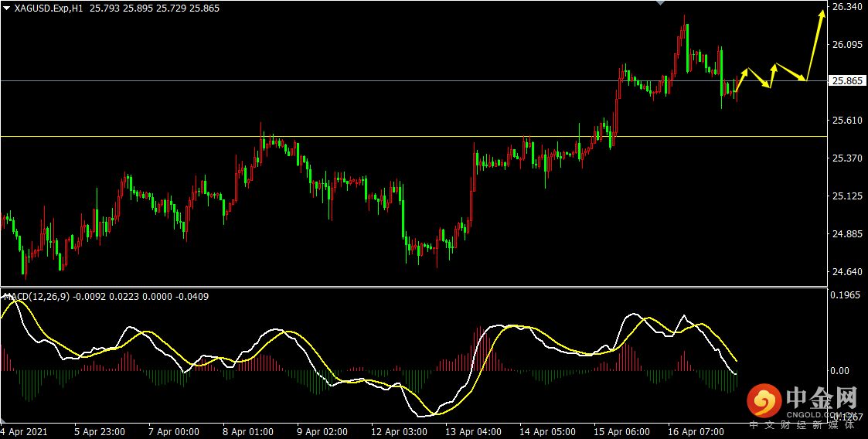Click the gray chart shift triangle at top

pyautogui.click(x=660, y=3)
